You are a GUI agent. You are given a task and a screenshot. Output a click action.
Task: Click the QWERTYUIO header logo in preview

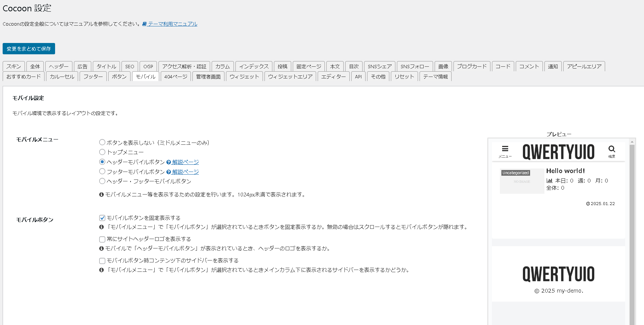pyautogui.click(x=558, y=152)
